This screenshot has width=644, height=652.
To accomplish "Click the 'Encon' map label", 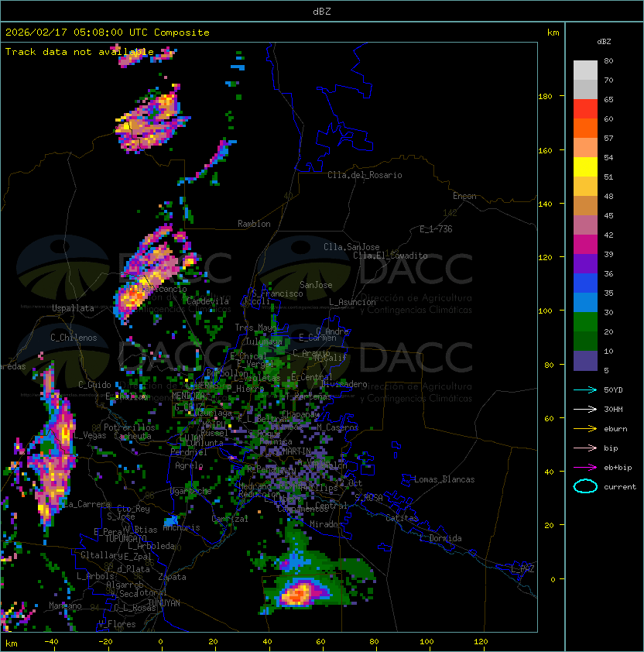I will (464, 196).
